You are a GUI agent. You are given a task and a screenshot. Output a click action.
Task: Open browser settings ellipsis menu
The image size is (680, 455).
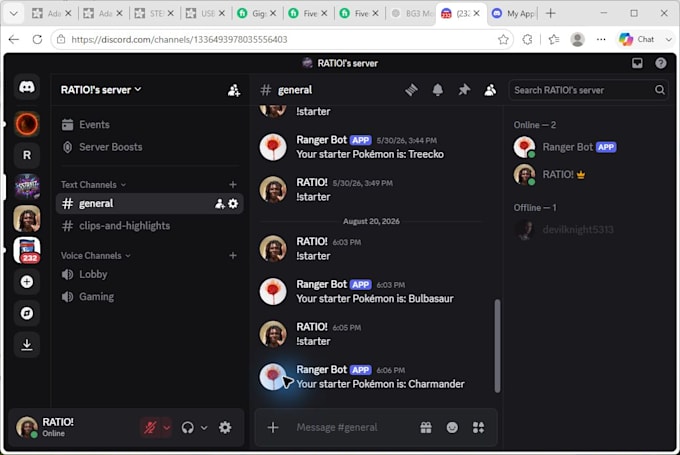pos(601,39)
